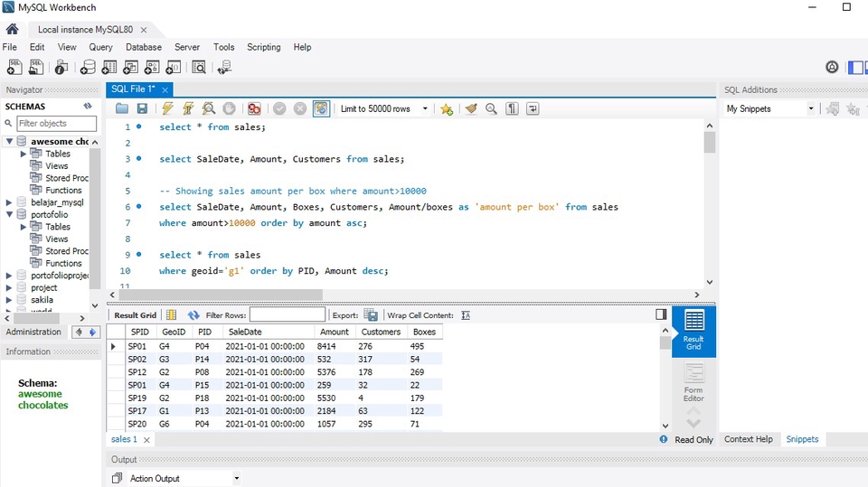
Task: Create new function icon
Action: point(174,67)
